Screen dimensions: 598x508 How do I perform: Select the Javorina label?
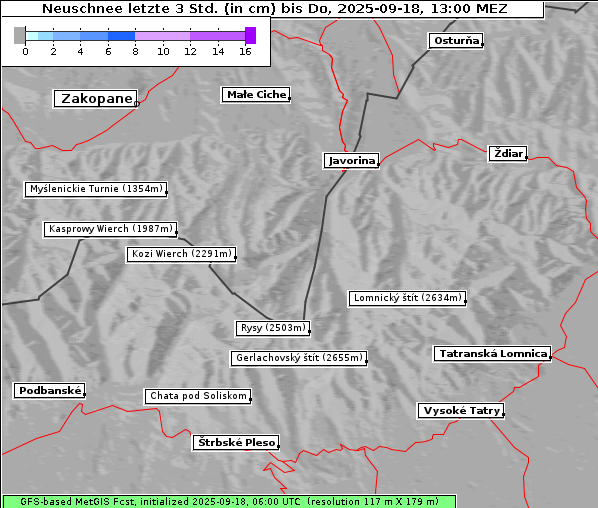click(351, 161)
